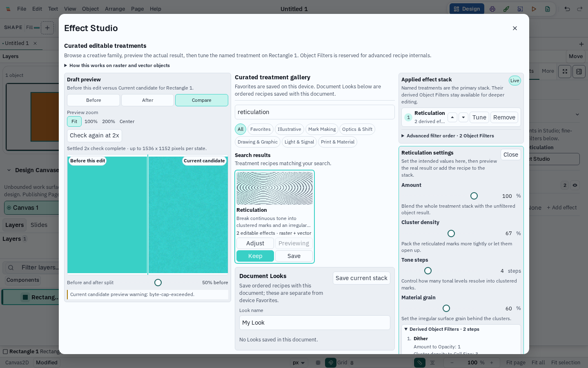Screen dimensions: 588x368
Task: Filter gallery by Mark Making
Action: (x=322, y=129)
